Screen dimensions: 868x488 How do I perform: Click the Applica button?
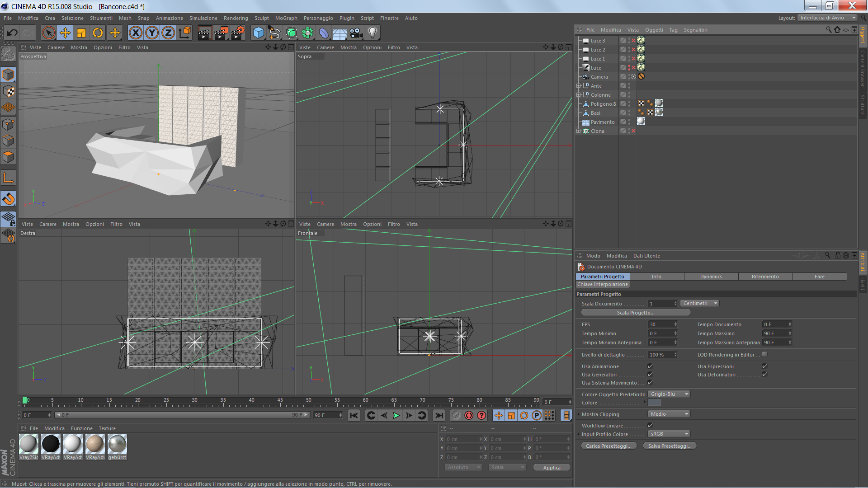552,468
